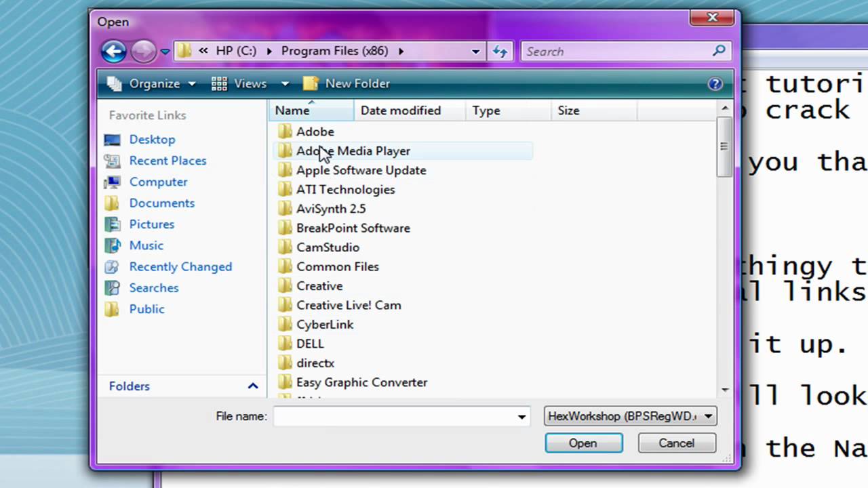The width and height of the screenshot is (868, 488).
Task: Open HexWorkshop file type filter dropdown
Action: click(x=630, y=416)
